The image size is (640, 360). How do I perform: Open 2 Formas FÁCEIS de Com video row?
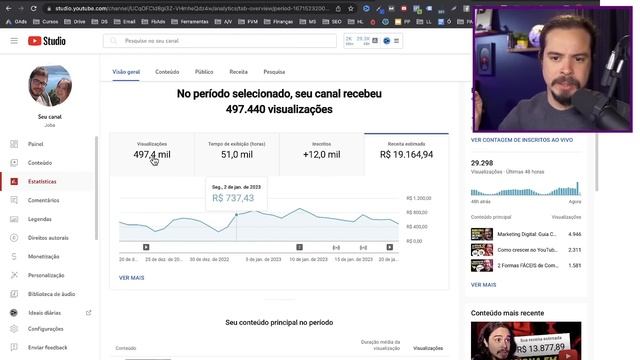(x=526, y=265)
